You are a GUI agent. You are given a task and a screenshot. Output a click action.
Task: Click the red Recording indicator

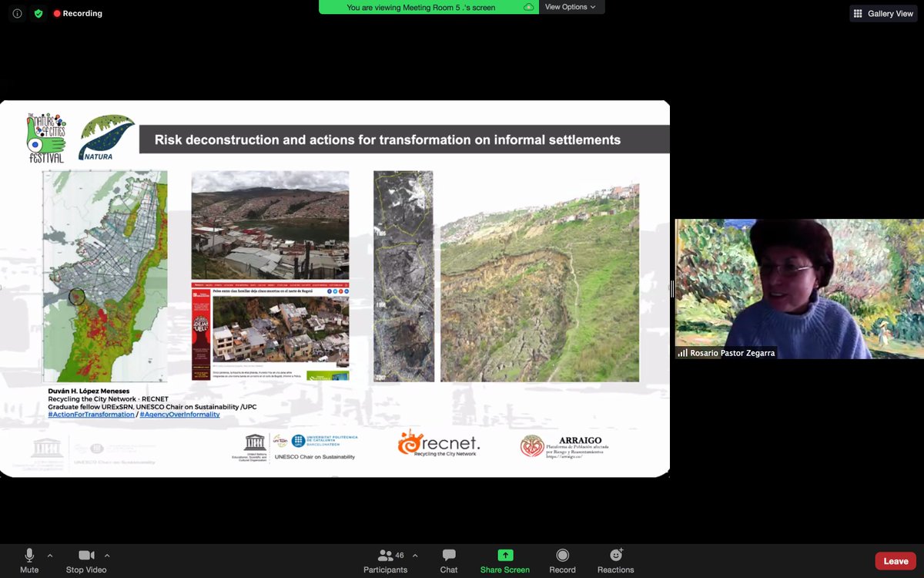(78, 13)
